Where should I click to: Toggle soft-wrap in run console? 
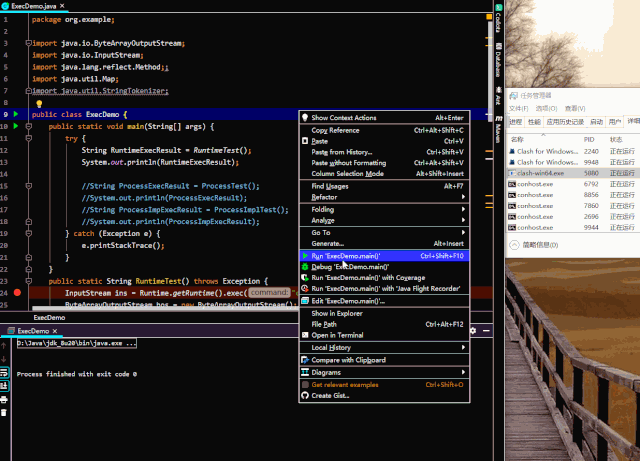[x=4, y=372]
